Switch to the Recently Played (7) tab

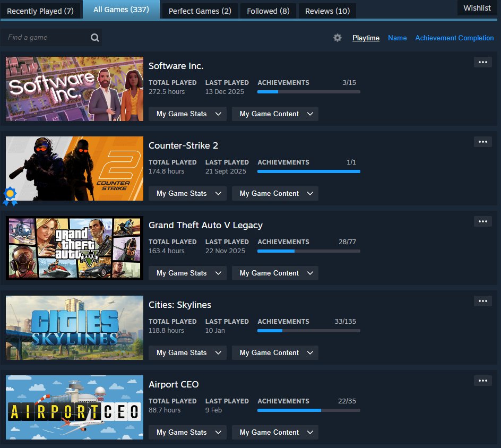pyautogui.click(x=40, y=11)
